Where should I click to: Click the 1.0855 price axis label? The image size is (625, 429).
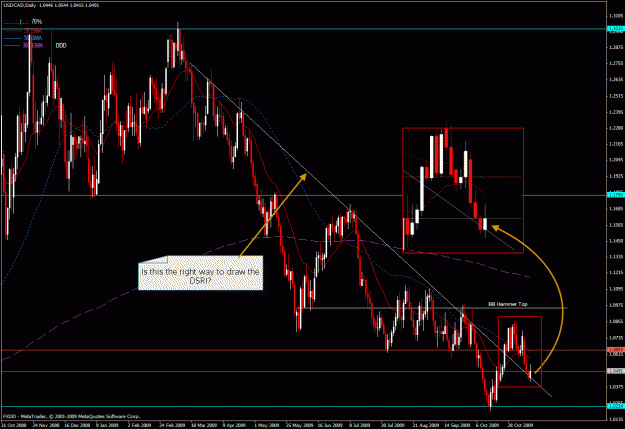(615, 321)
